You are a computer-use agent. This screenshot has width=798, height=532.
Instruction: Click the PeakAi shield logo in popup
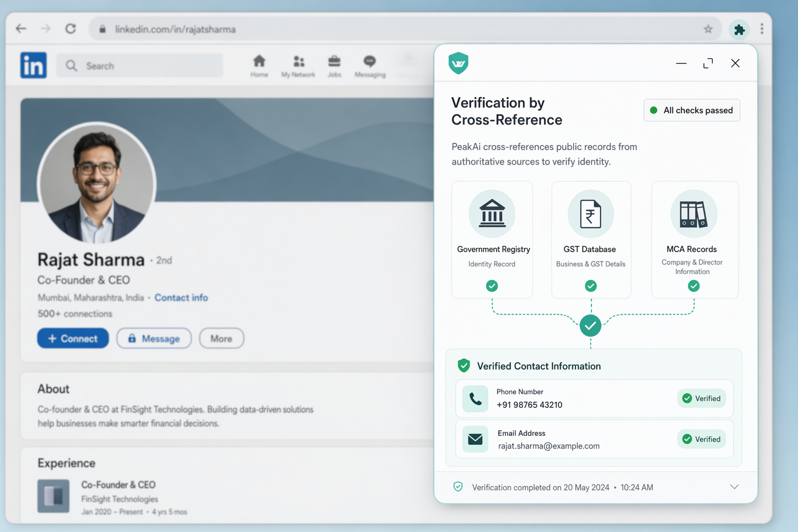(458, 63)
